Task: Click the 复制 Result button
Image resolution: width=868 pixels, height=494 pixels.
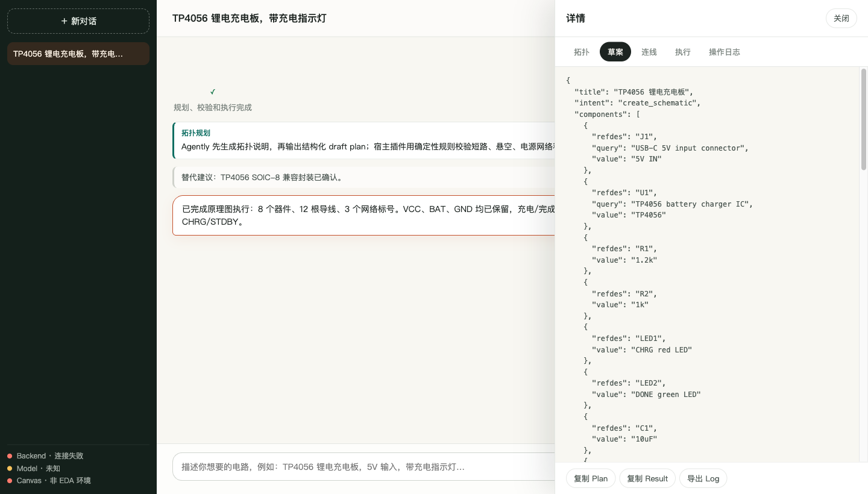Action: (x=647, y=478)
